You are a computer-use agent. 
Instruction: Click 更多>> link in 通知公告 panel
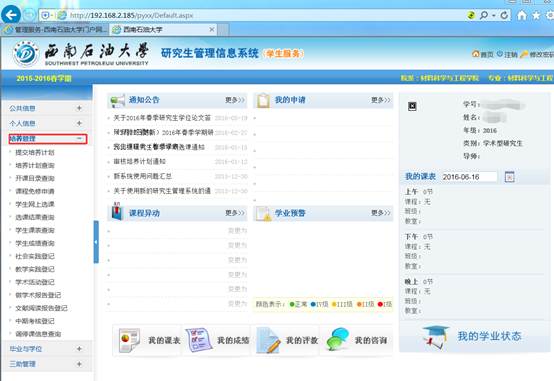(235, 100)
